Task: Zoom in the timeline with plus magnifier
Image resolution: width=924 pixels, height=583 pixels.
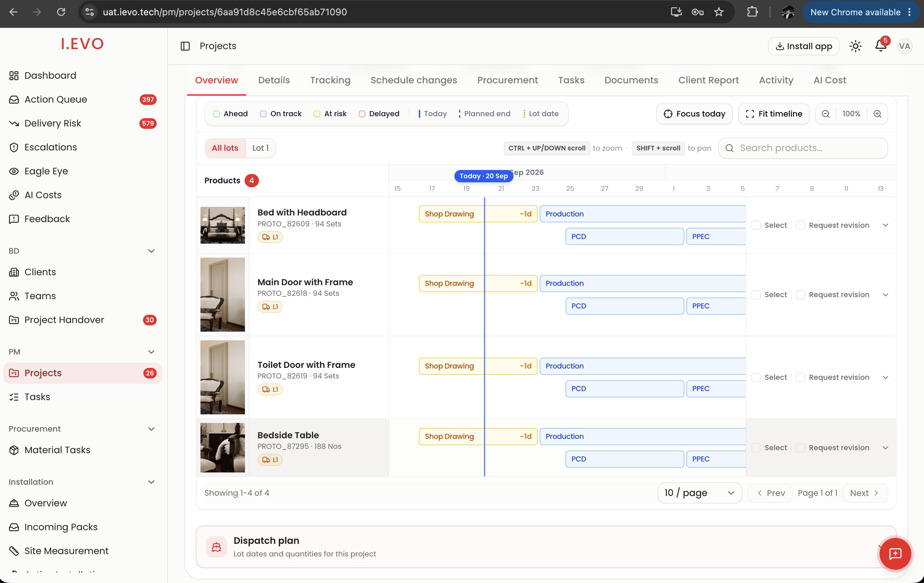Action: [877, 114]
